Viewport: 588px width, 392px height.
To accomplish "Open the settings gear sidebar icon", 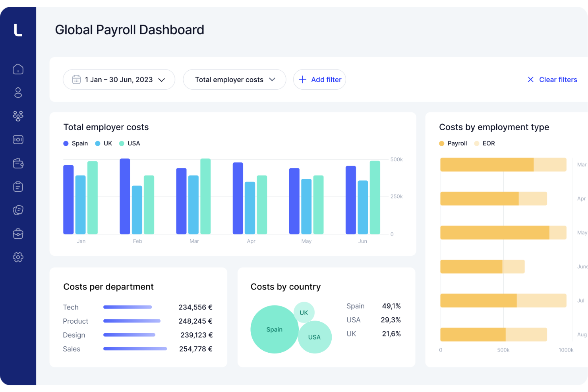I will point(18,257).
